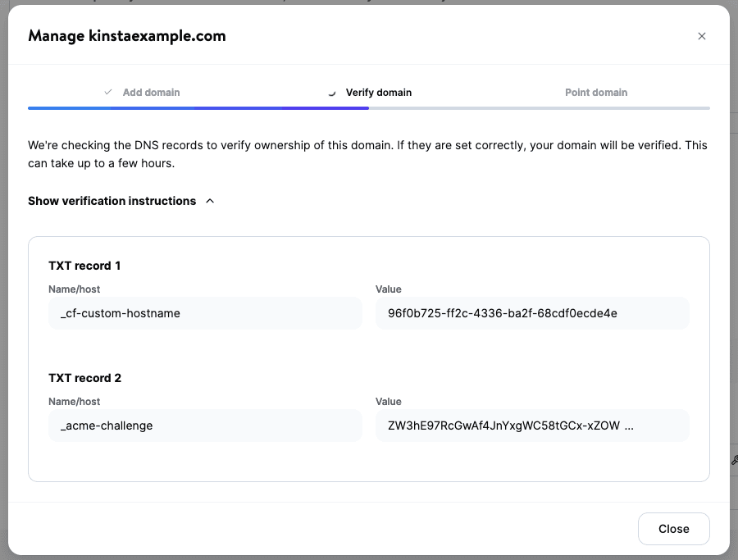Image resolution: width=738 pixels, height=560 pixels.
Task: Click the Close button
Action: [x=674, y=528]
